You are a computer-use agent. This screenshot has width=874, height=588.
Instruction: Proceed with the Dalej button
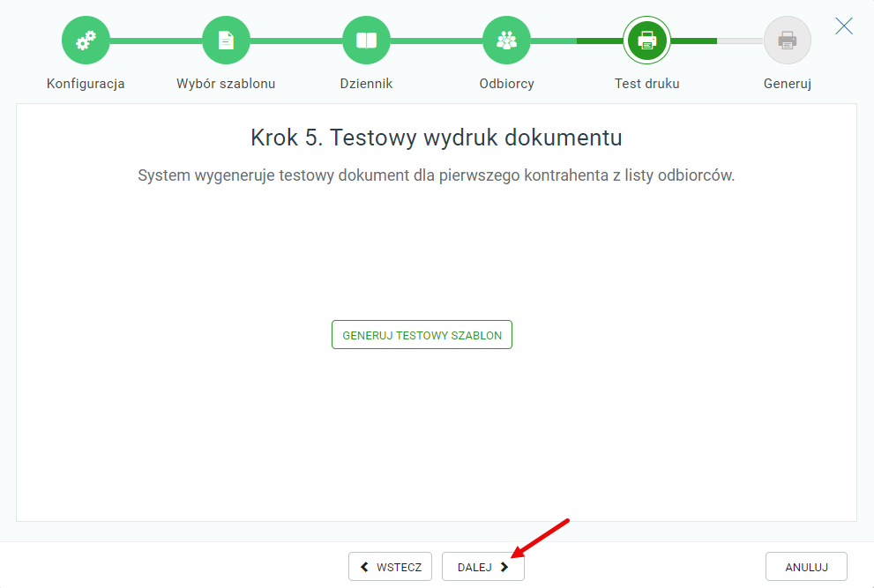[482, 567]
